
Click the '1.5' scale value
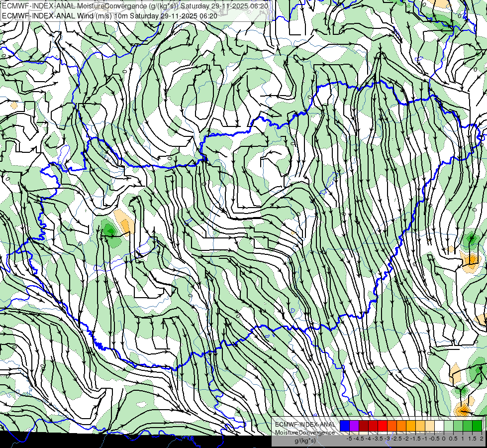[472, 439]
